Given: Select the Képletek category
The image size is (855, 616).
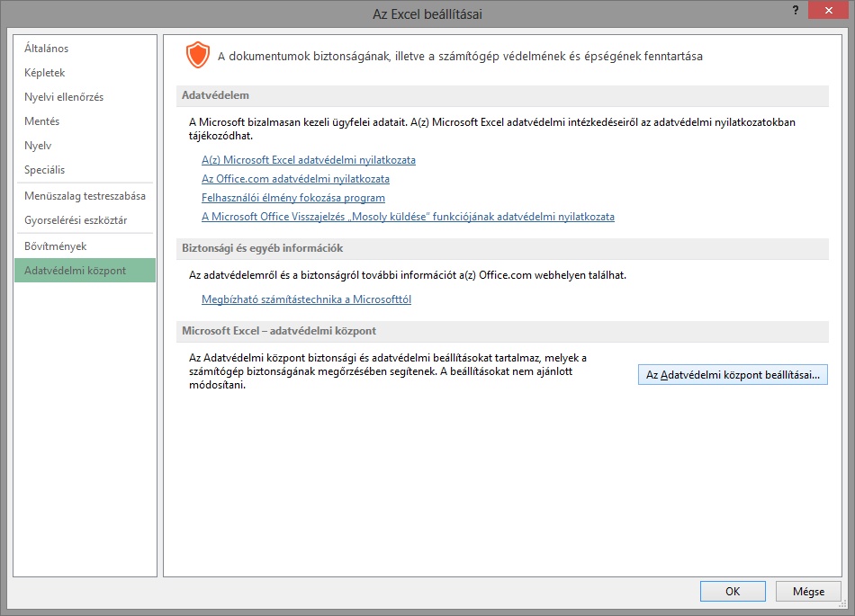Looking at the screenshot, I should click(x=85, y=73).
